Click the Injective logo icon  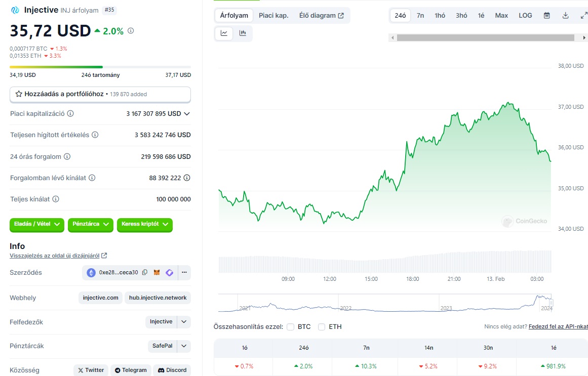click(15, 10)
